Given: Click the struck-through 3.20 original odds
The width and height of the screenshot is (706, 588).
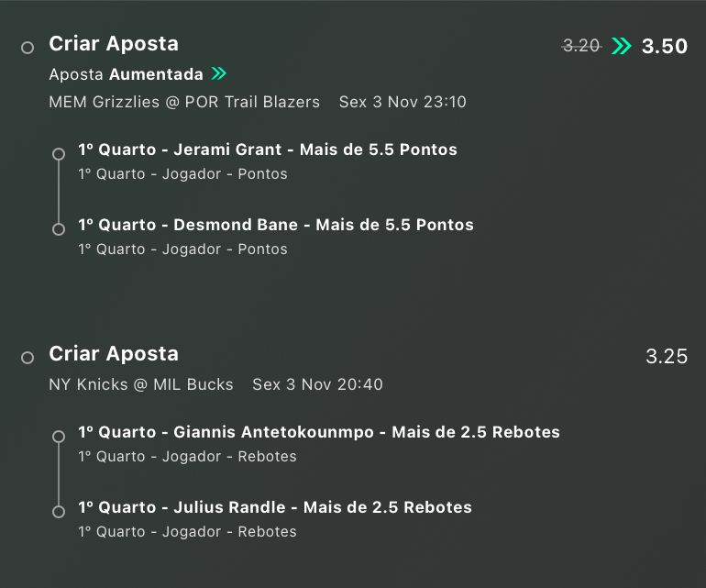Looking at the screenshot, I should tap(581, 46).
